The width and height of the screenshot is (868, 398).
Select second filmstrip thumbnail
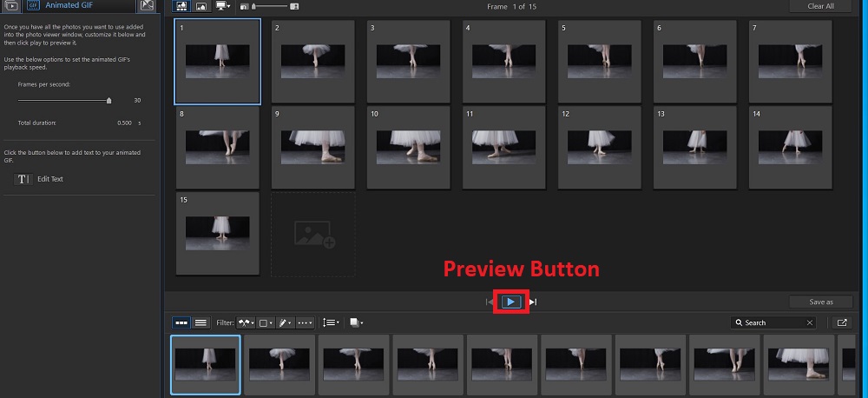[279, 365]
